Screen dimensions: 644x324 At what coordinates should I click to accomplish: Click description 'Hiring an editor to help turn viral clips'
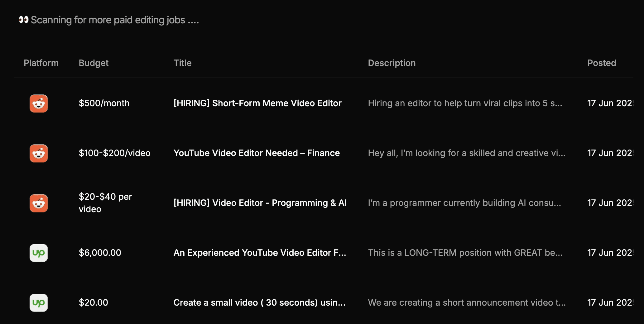pos(465,103)
